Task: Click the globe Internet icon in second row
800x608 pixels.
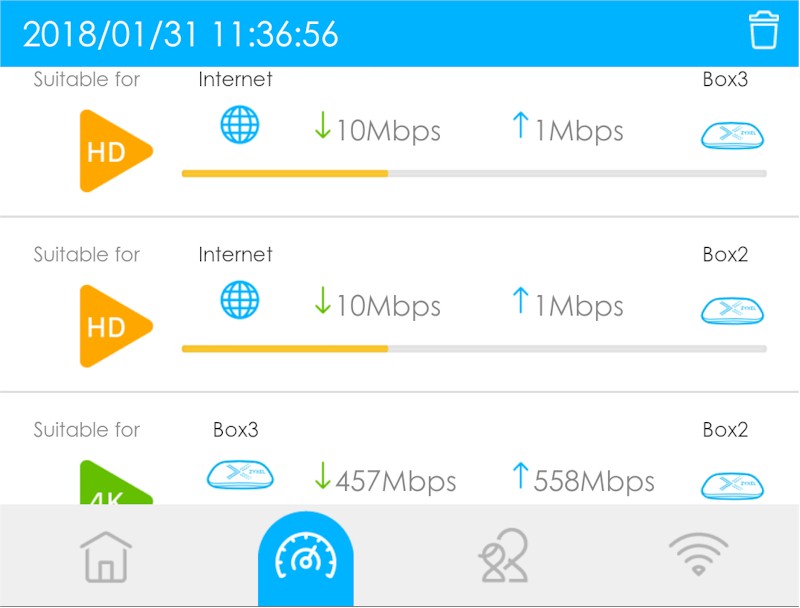Action: [x=239, y=299]
